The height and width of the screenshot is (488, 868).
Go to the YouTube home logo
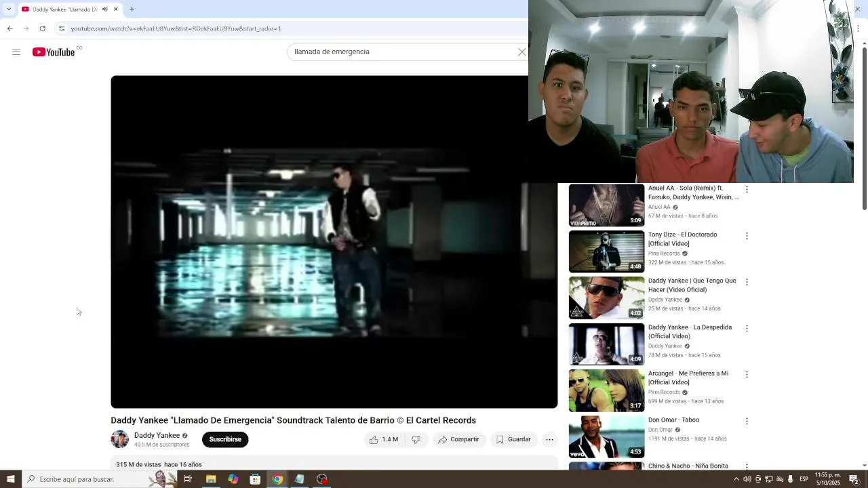pos(54,52)
